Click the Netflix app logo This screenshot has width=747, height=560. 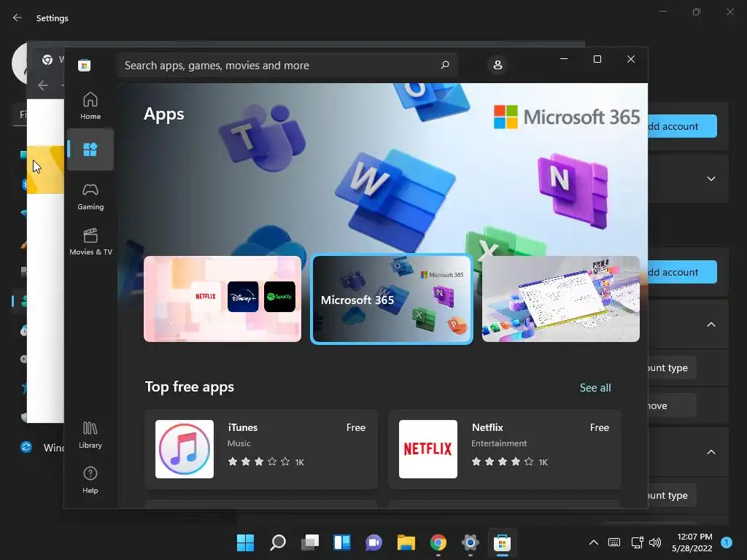click(427, 449)
